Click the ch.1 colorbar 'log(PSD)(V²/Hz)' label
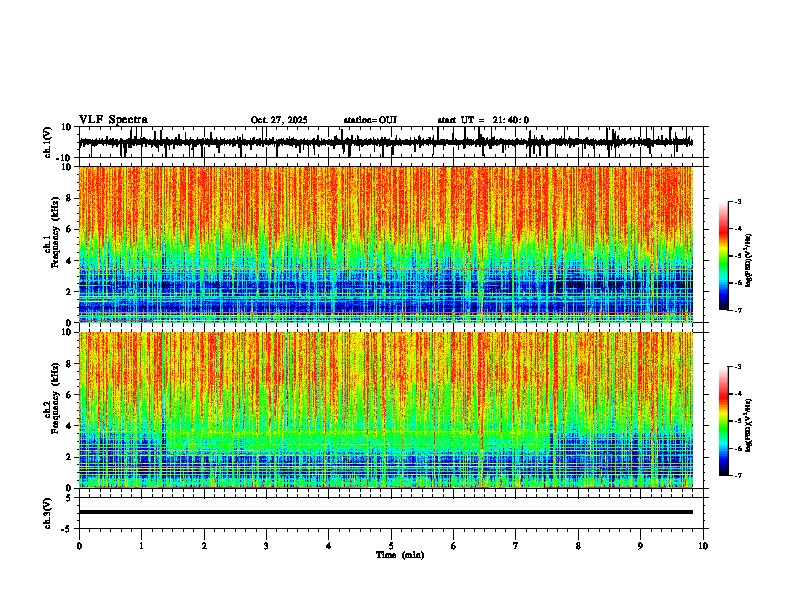Viewport: 792px width, 612px height. click(x=748, y=261)
